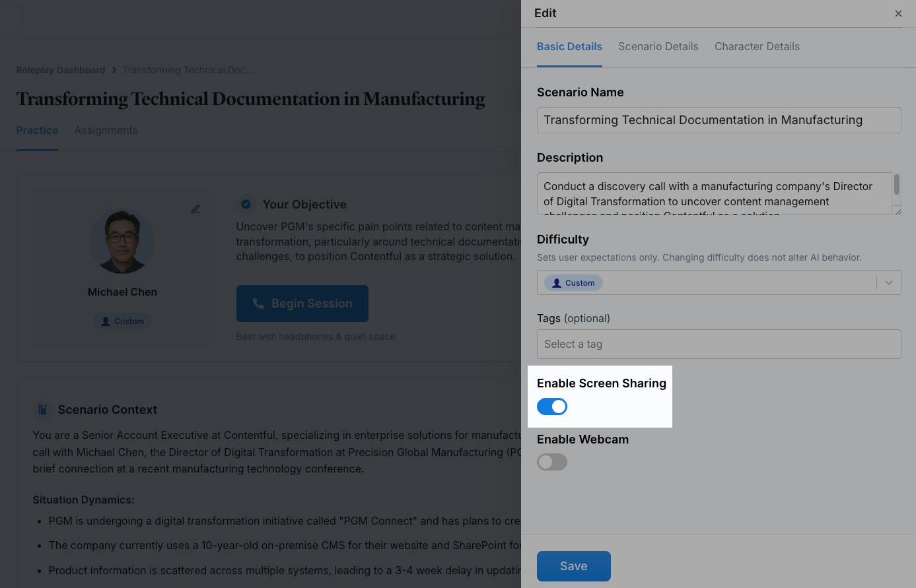
Task: Open the Select a tag dropdown
Action: point(719,344)
